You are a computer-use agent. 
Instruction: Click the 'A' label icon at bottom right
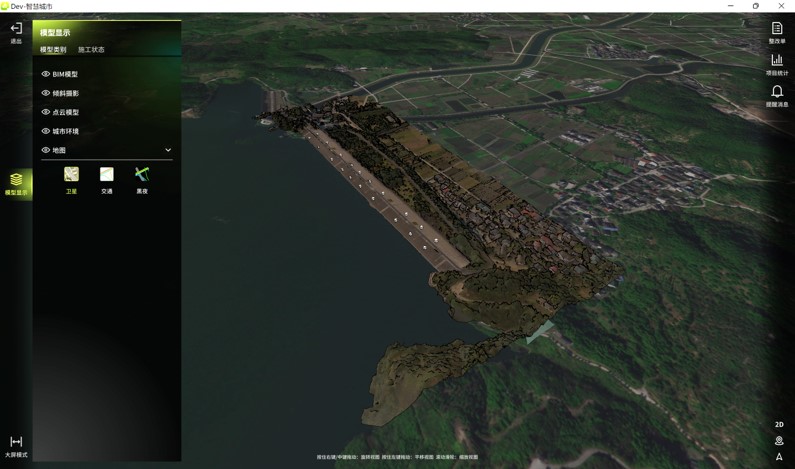point(779,457)
